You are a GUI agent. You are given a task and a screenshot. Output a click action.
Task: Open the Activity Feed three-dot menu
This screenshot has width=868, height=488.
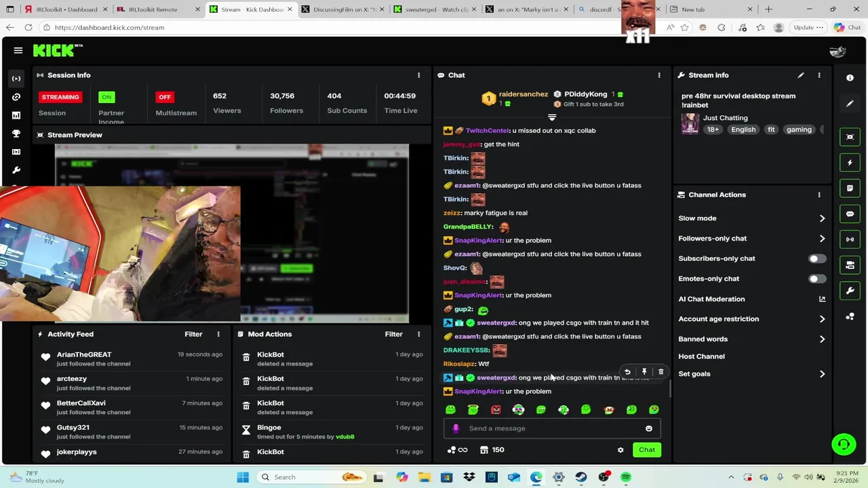coord(218,334)
